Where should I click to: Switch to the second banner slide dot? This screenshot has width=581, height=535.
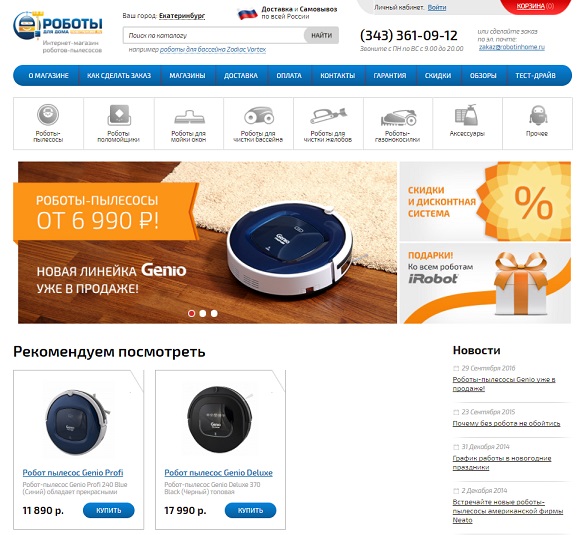[203, 313]
